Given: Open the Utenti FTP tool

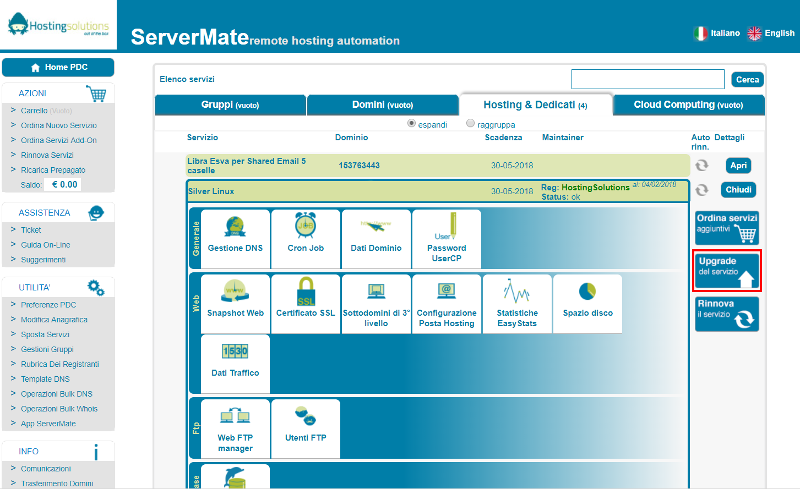Looking at the screenshot, I should 306,429.
